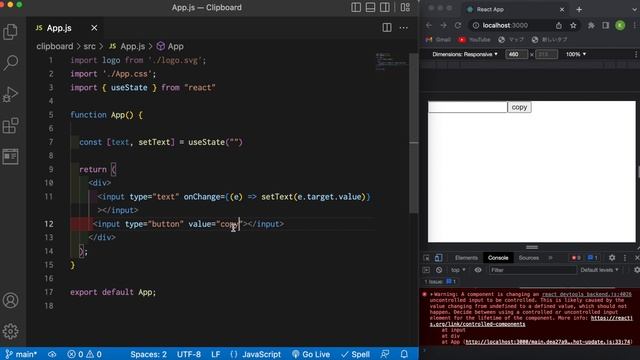Screen dimensions: 640x360
Task: Expand the console warning message triangle
Action: 431,294
